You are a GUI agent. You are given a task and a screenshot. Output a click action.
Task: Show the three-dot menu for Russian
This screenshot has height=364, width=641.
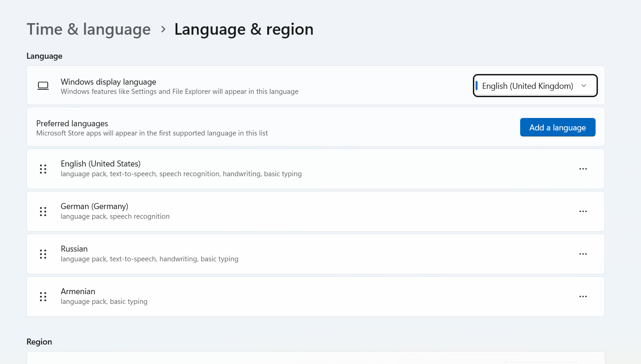coord(583,254)
